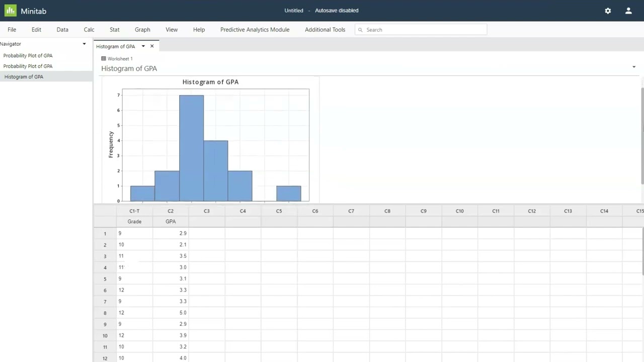
Task: Open the Edit menu
Action: click(x=36, y=30)
